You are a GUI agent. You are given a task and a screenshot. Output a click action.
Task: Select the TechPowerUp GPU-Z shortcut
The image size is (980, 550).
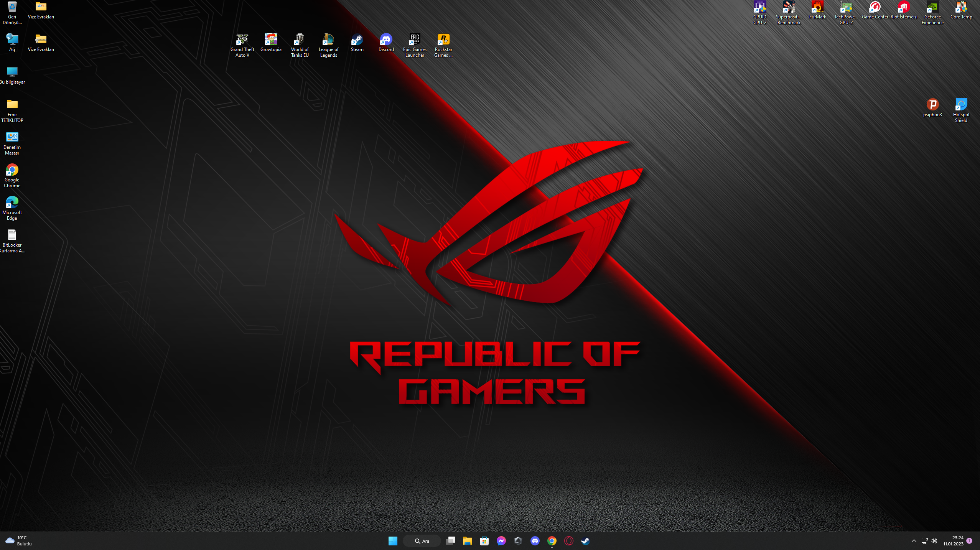point(846,13)
